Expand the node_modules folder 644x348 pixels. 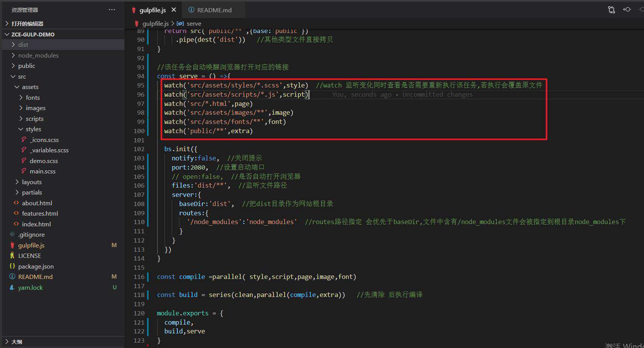[63, 55]
